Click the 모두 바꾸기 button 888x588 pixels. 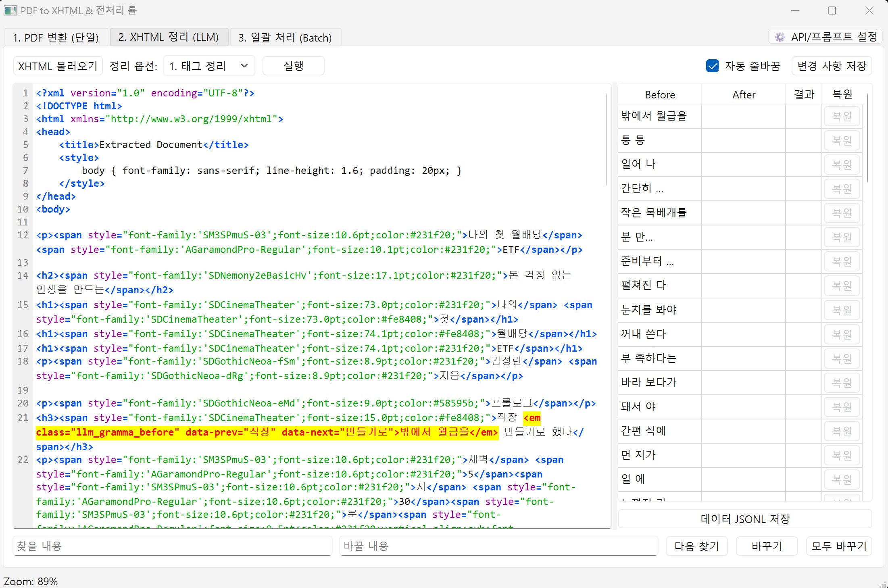pyautogui.click(x=839, y=546)
